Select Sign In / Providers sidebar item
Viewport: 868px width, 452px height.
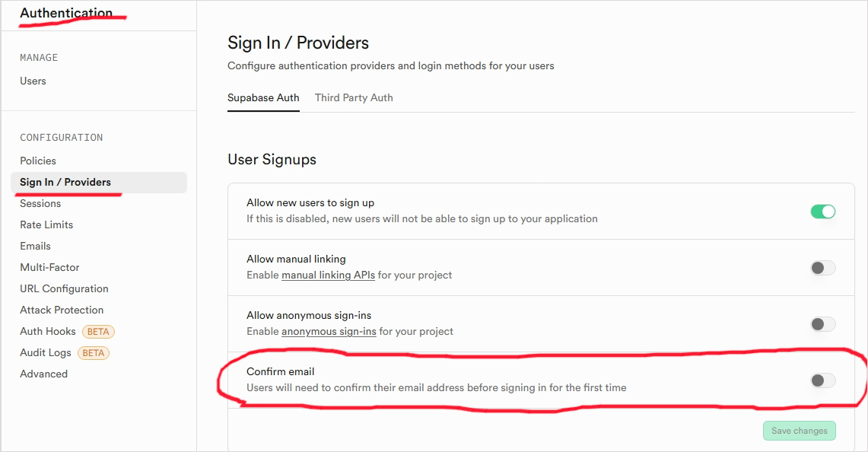click(x=65, y=182)
